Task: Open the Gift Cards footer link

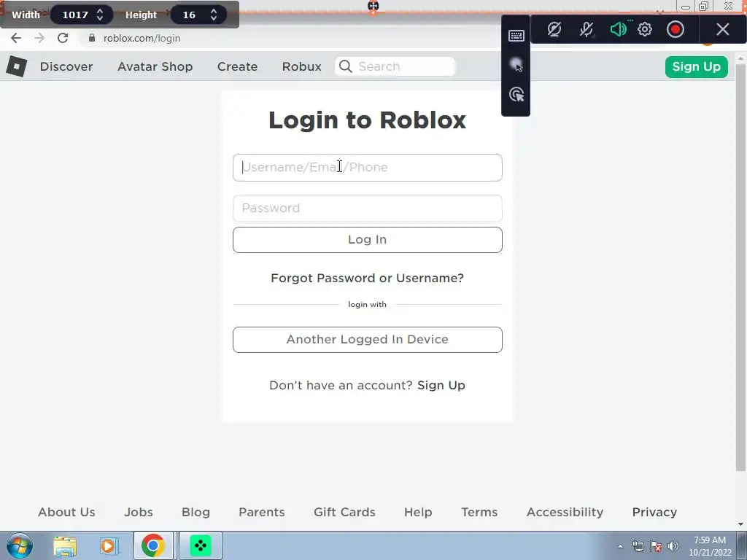Action: 344,512
